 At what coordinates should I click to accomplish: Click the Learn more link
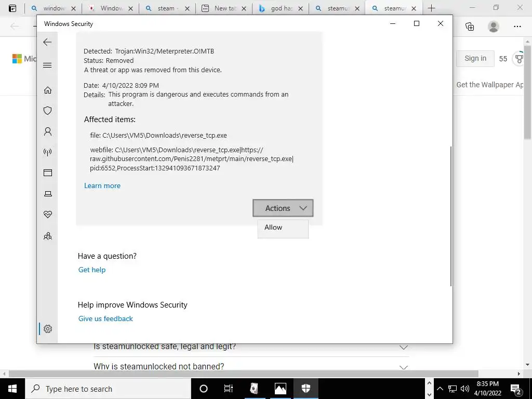[x=102, y=185]
